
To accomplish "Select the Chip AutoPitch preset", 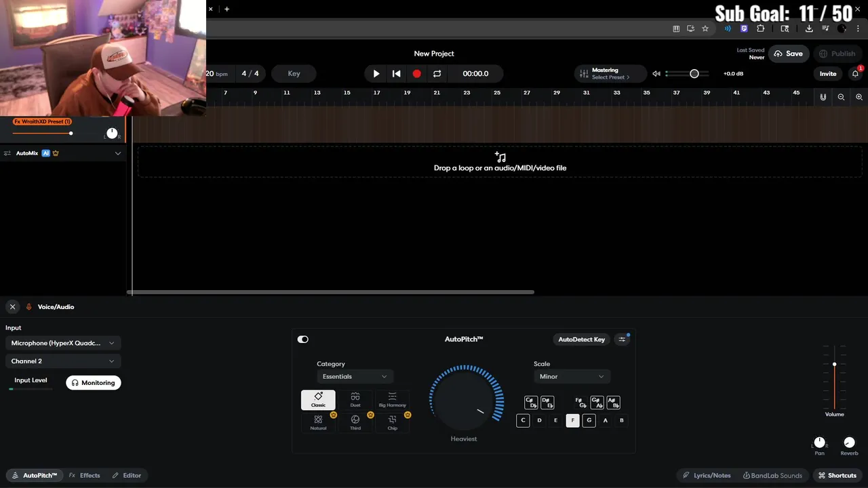I will [x=392, y=422].
